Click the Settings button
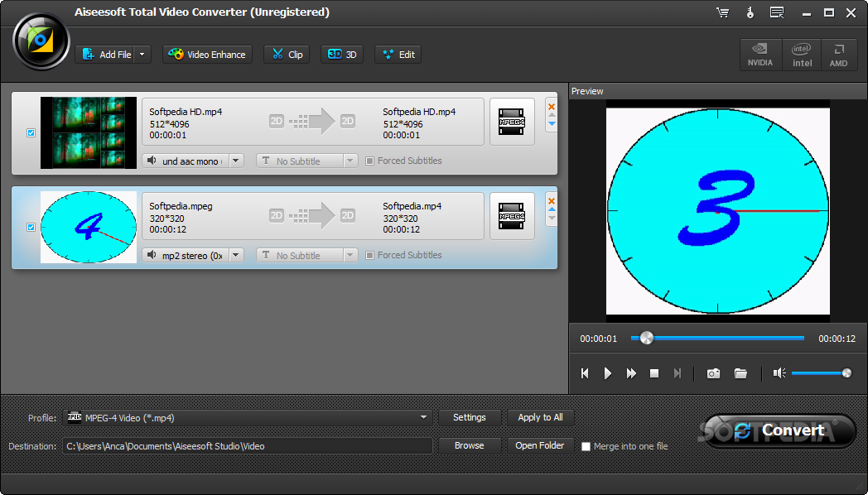The image size is (868, 495). 470,417
